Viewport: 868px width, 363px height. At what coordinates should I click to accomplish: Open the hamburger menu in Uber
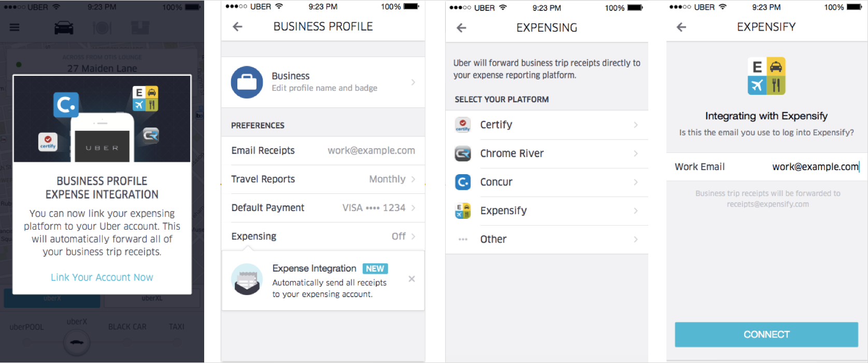(15, 27)
